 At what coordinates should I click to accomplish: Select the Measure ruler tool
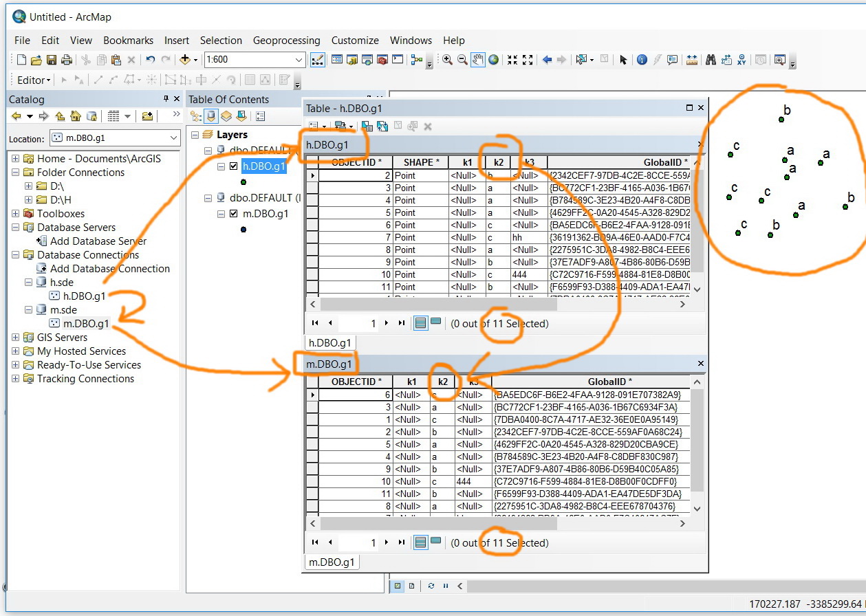pos(691,60)
